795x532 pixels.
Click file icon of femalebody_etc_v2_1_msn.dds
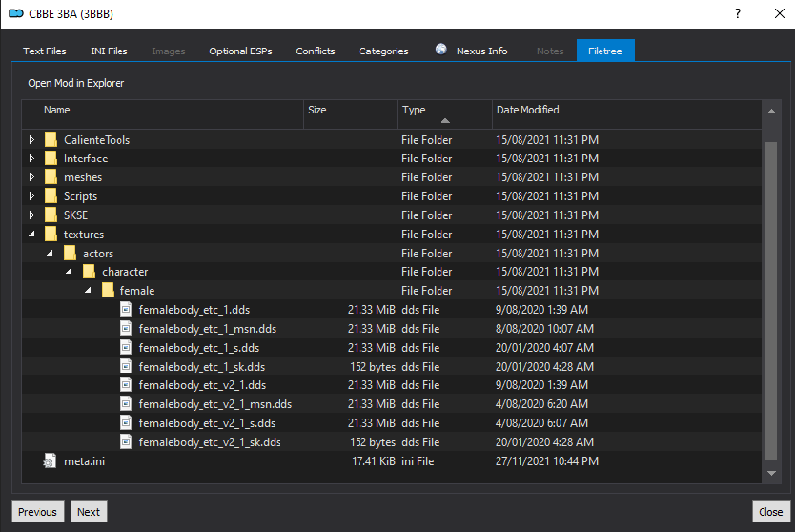(x=126, y=404)
